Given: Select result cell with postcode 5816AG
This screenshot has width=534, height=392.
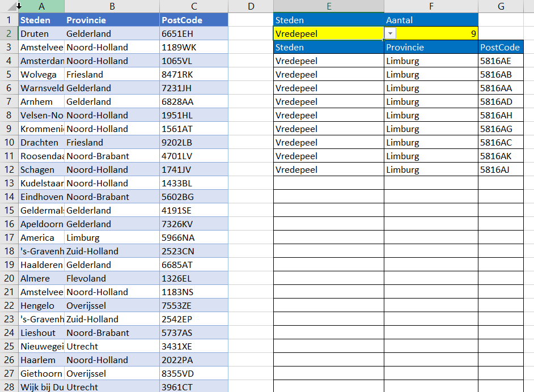Looking at the screenshot, I should [501, 129].
